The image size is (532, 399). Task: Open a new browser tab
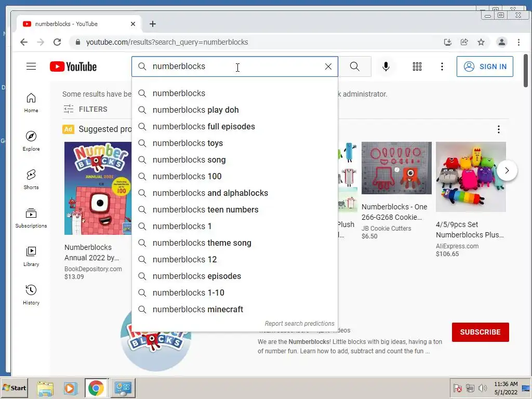[153, 24]
